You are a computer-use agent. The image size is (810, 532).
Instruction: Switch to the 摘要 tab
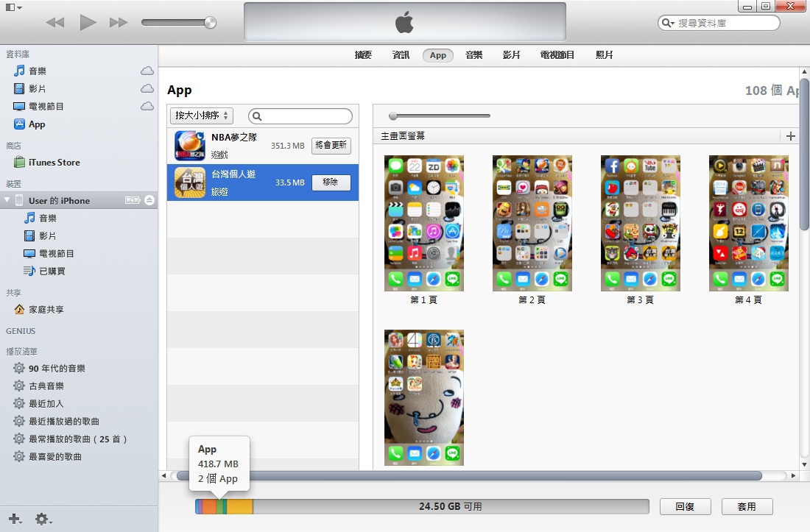(363, 55)
